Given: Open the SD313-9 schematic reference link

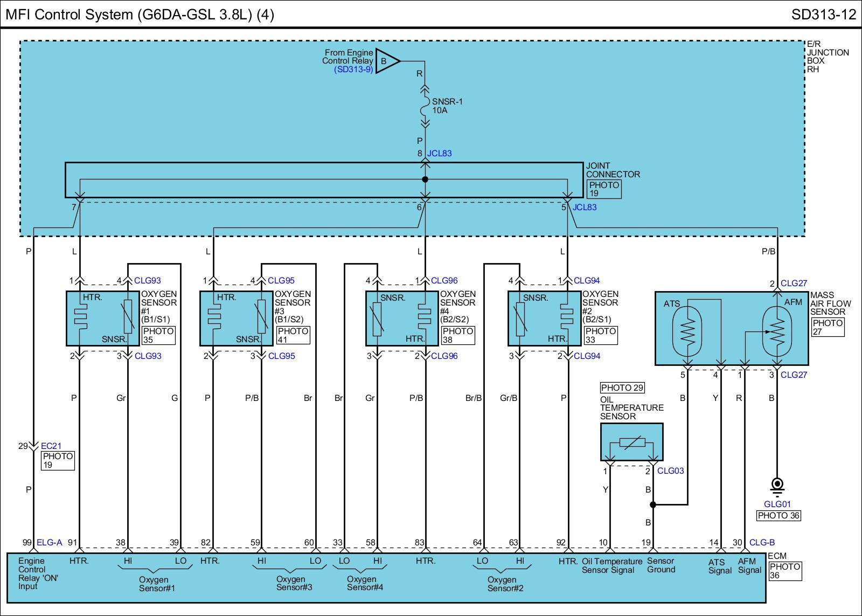Looking at the screenshot, I should [x=353, y=70].
